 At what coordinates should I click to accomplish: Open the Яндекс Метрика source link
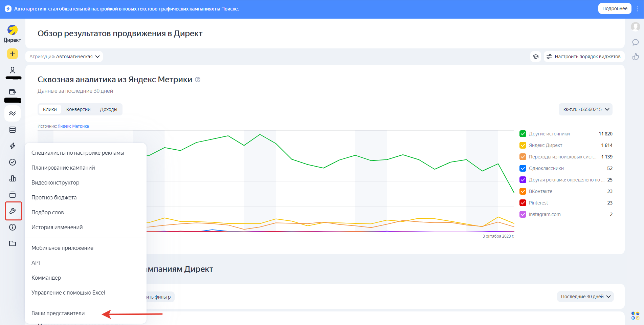tap(73, 126)
